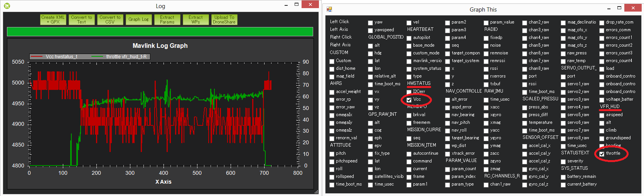Check the nav_bearing checkbox
This screenshot has width=644, height=196.
tap(448, 115)
